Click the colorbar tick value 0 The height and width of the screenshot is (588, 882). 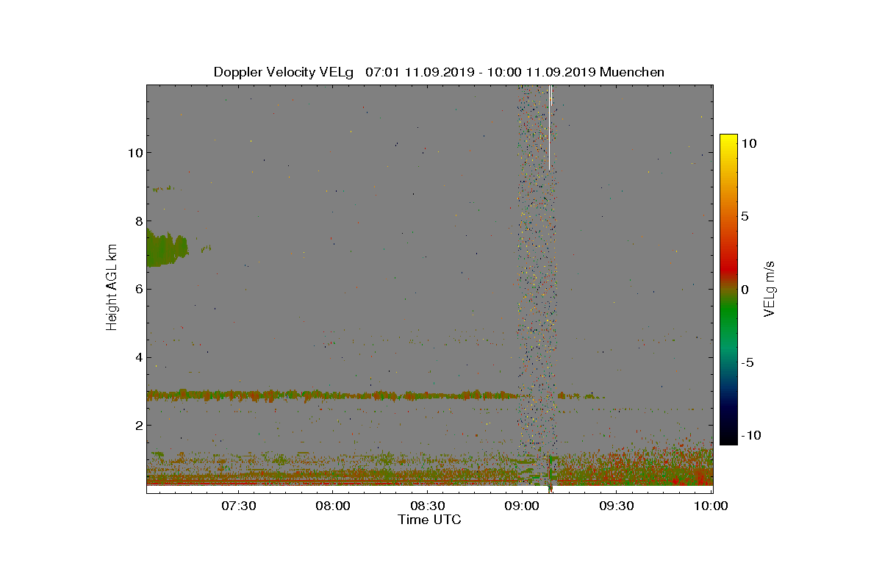(744, 290)
